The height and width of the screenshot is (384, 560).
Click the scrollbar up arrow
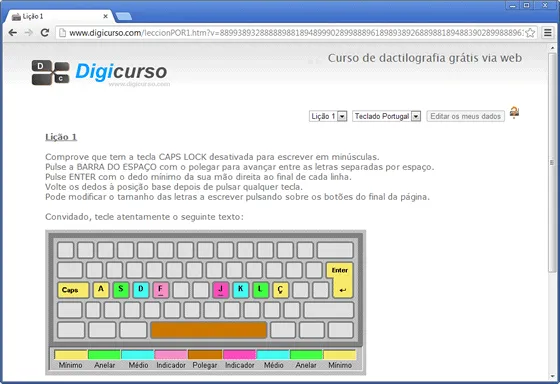click(552, 48)
